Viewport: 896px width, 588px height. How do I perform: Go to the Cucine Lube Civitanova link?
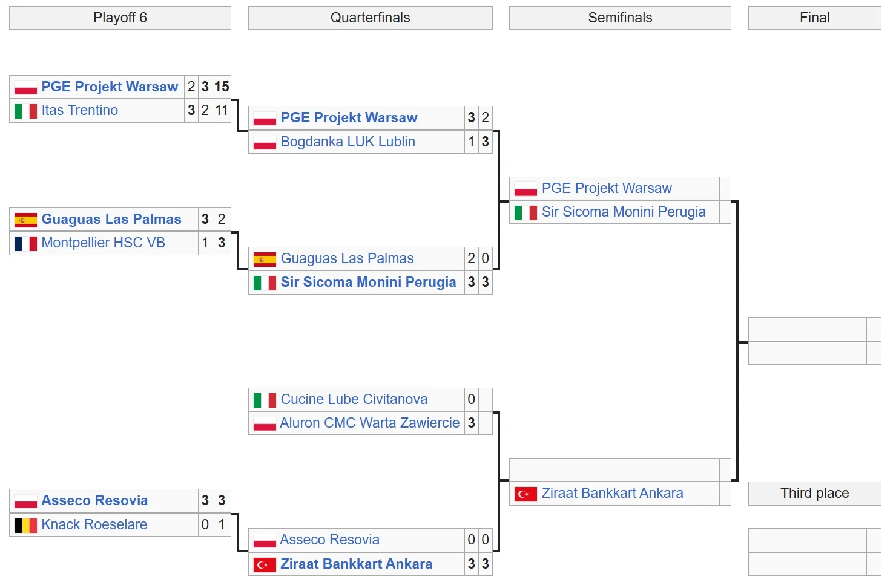coord(354,399)
